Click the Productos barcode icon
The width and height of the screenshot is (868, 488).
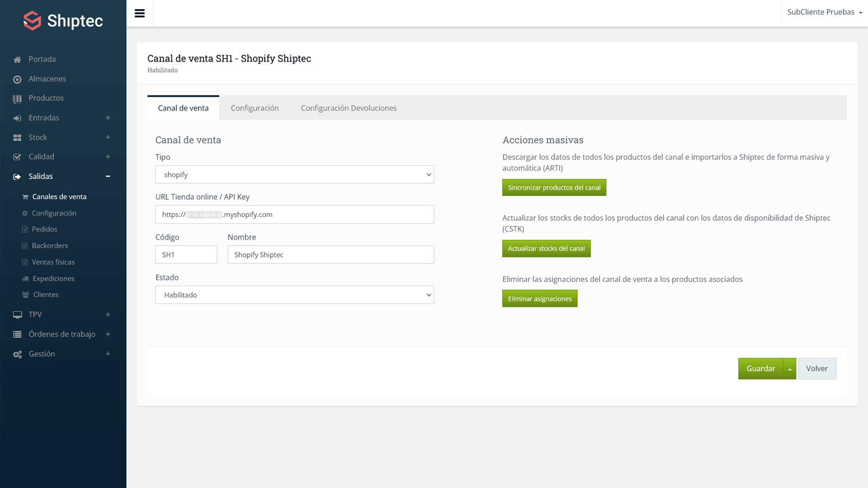click(x=17, y=98)
